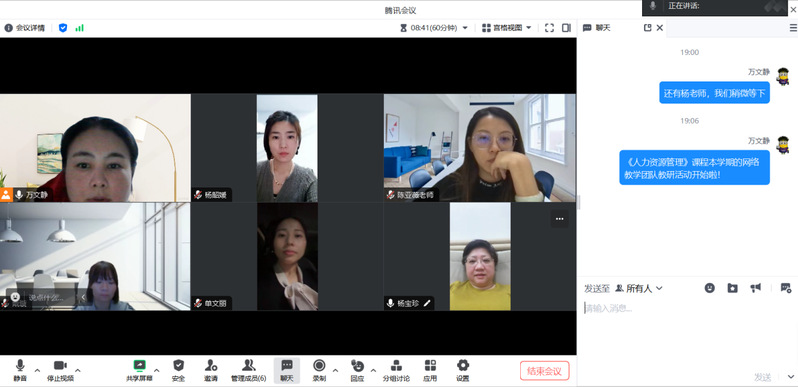This screenshot has height=387, width=798.
Task: Open 会议详情 meeting details
Action: pyautogui.click(x=24, y=28)
